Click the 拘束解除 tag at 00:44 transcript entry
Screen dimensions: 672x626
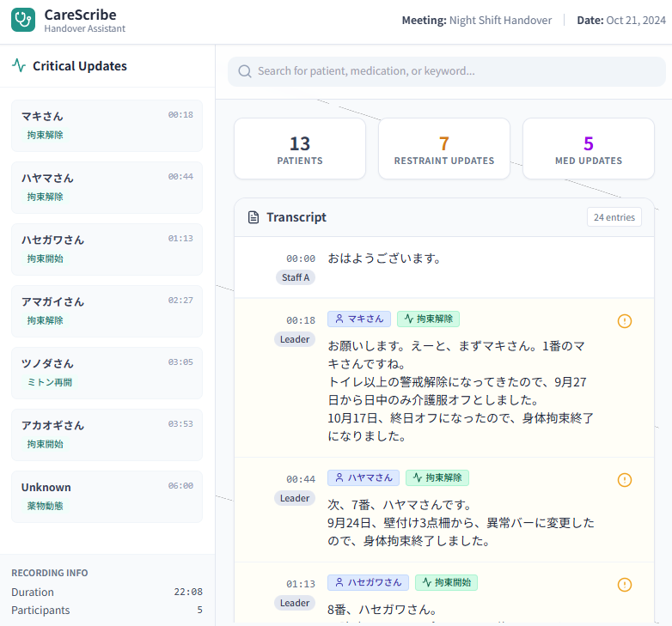(437, 477)
